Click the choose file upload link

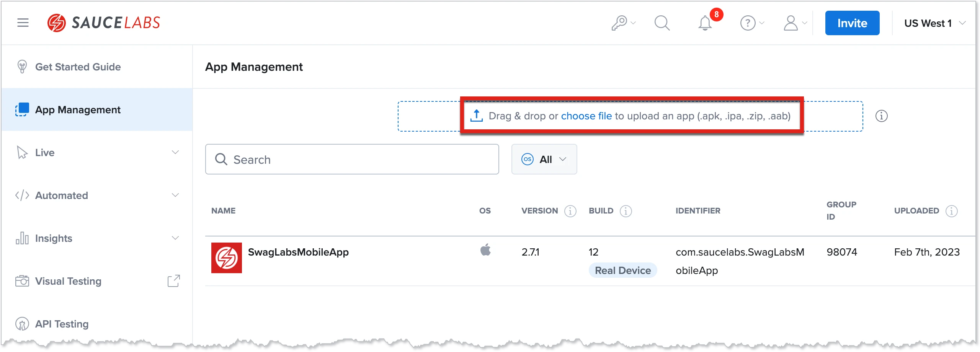[586, 116]
